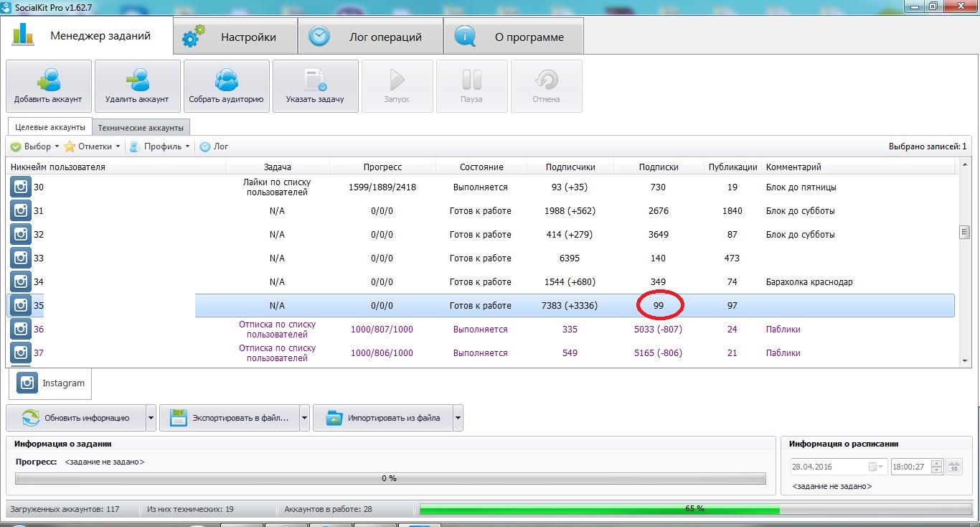Select the Instagram network tab below list
Viewport: 980px width, 527px height.
(x=50, y=383)
